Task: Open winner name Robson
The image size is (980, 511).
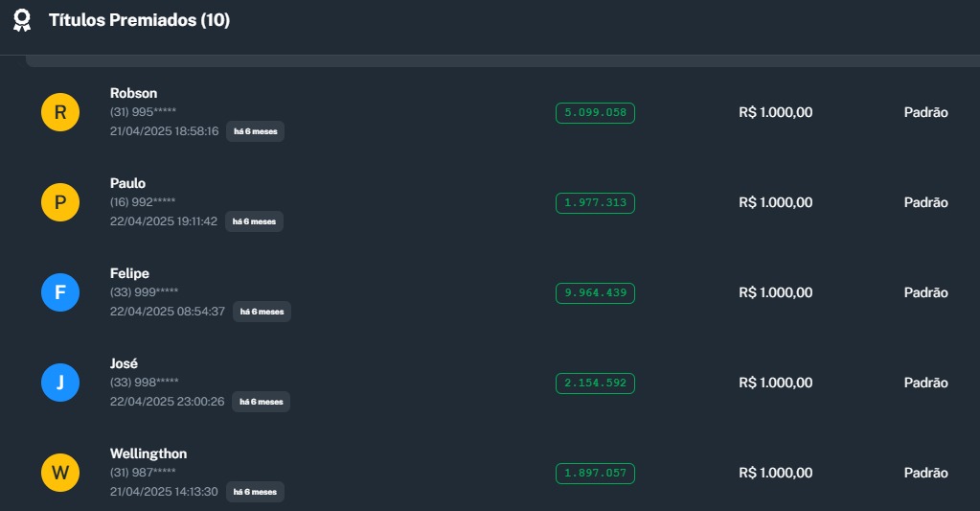Action: tap(133, 93)
